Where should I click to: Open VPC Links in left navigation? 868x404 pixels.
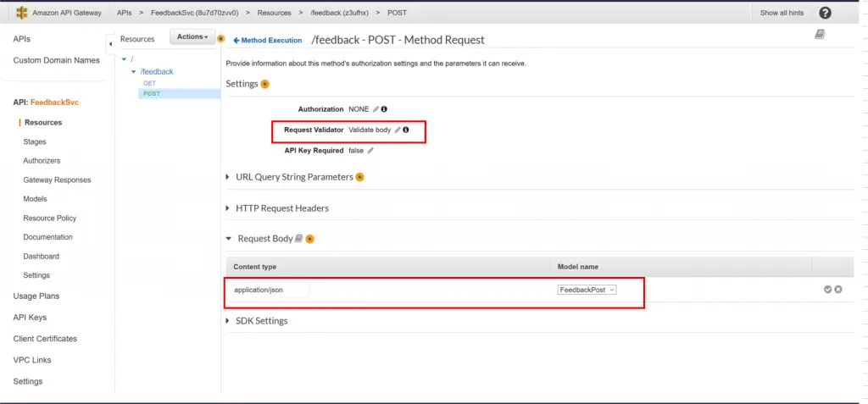coord(32,360)
